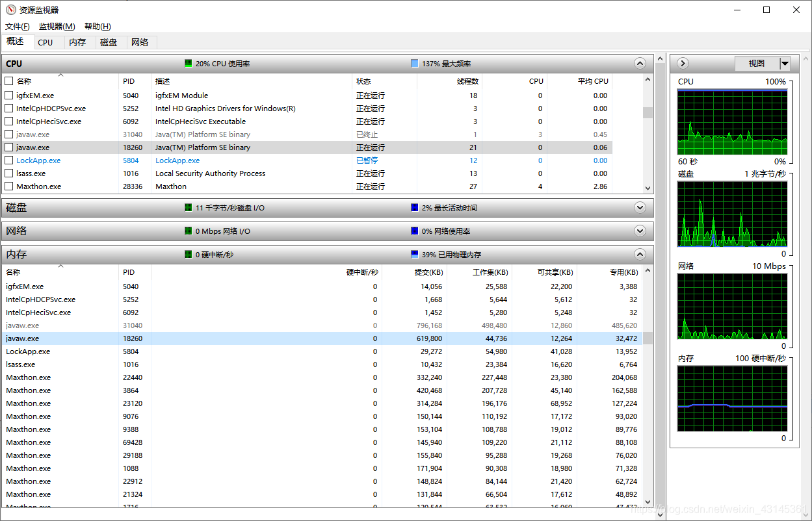Sort memory table by 可共享(KB) column
The height and width of the screenshot is (521, 812).
pos(544,272)
